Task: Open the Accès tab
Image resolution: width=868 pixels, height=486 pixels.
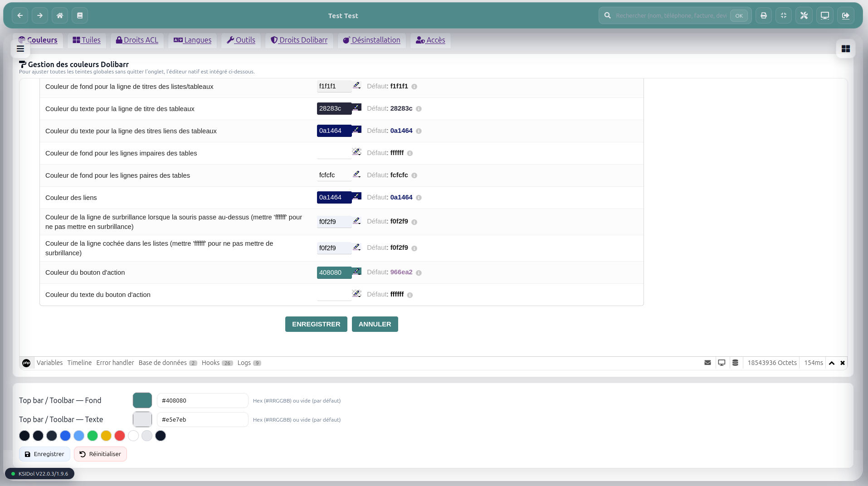Action: click(x=430, y=40)
